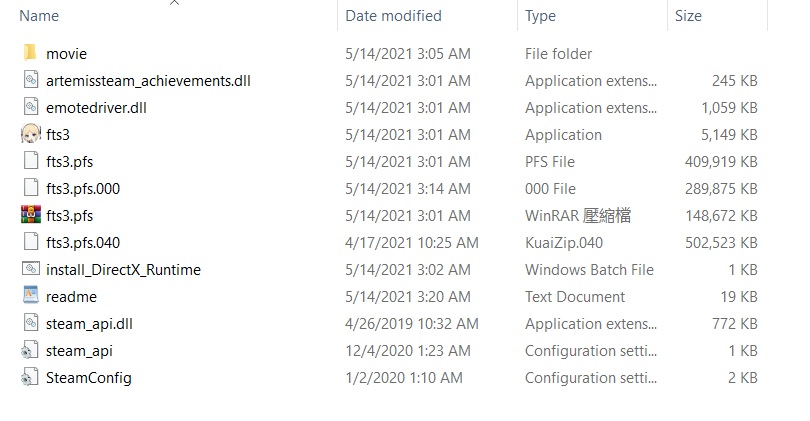Click the Type column header
The width and height of the screenshot is (810, 421).
(x=541, y=16)
